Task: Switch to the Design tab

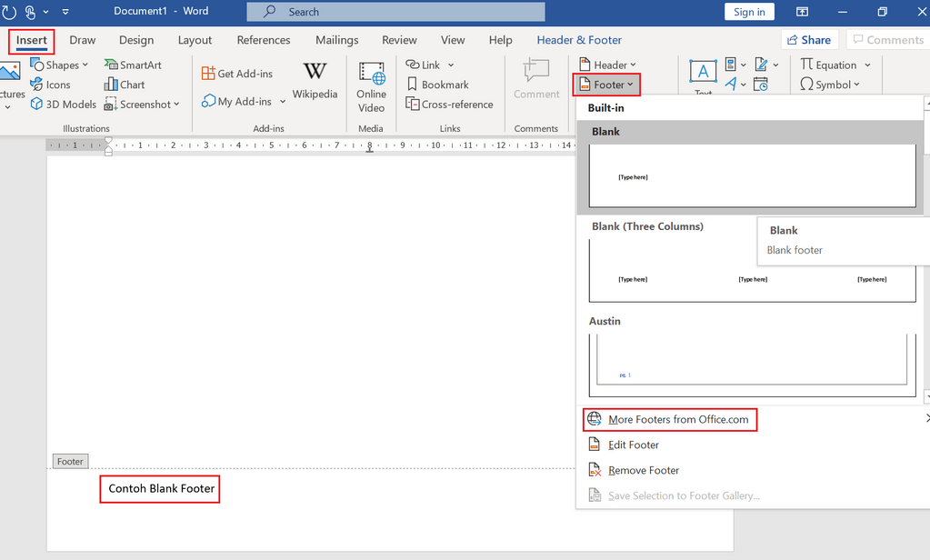Action: [135, 40]
